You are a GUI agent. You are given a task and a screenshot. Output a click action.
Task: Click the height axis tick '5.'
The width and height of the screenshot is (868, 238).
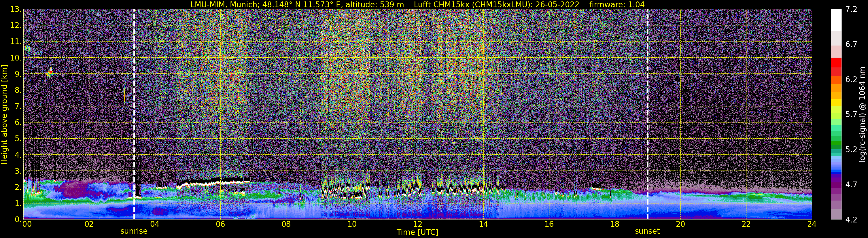(x=18, y=139)
